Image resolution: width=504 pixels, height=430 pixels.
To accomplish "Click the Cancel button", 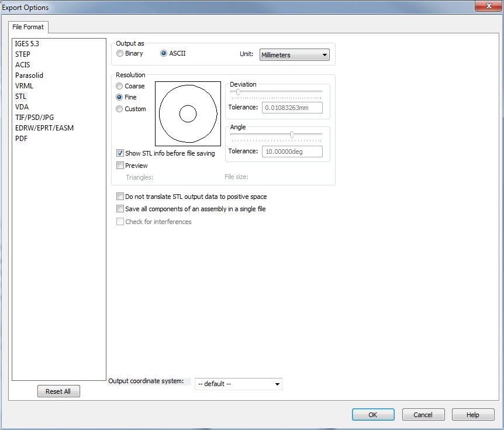I will [x=423, y=415].
